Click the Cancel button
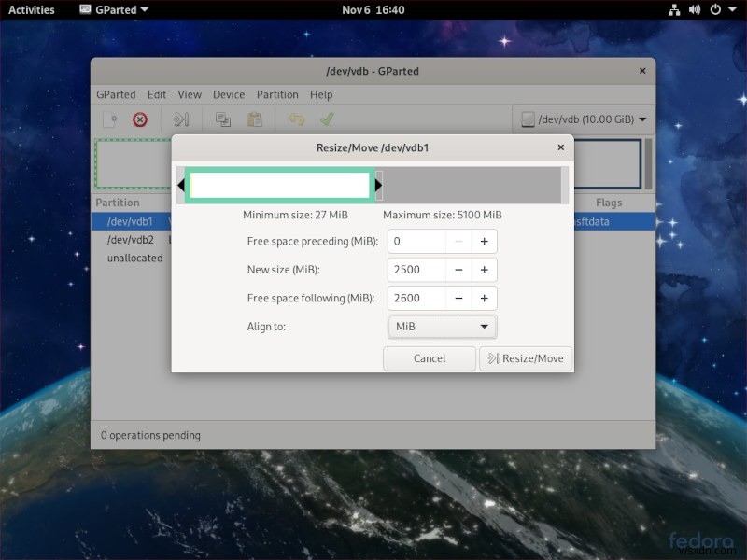747x560 pixels. 430,358
